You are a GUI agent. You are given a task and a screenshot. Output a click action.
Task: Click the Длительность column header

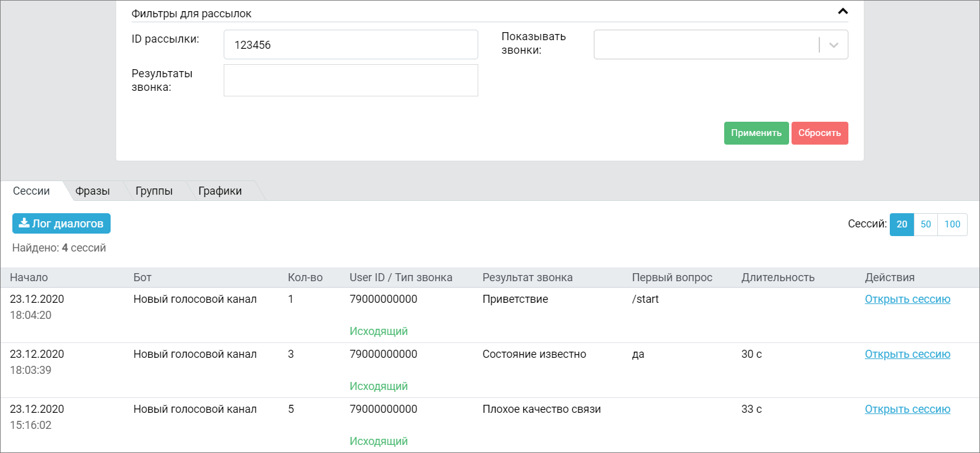click(x=777, y=277)
